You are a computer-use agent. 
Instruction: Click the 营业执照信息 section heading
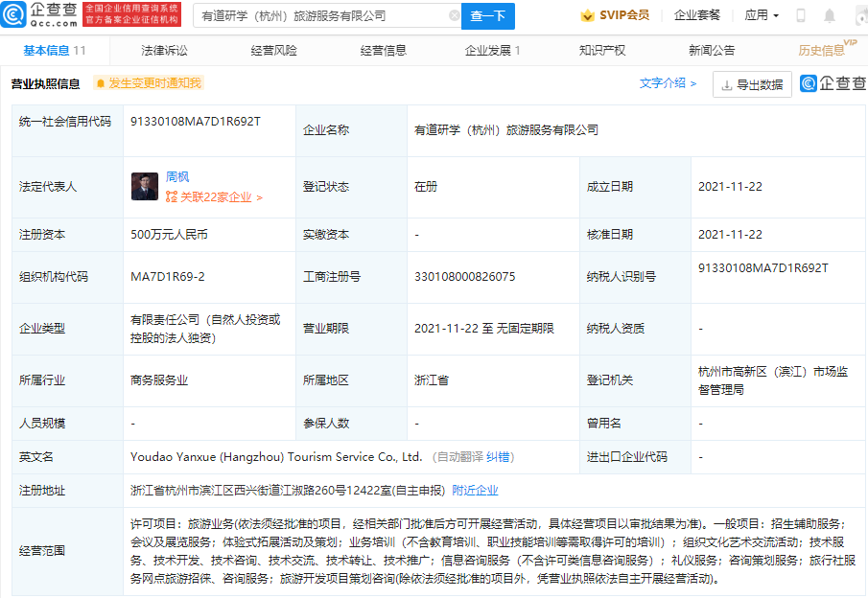45,84
